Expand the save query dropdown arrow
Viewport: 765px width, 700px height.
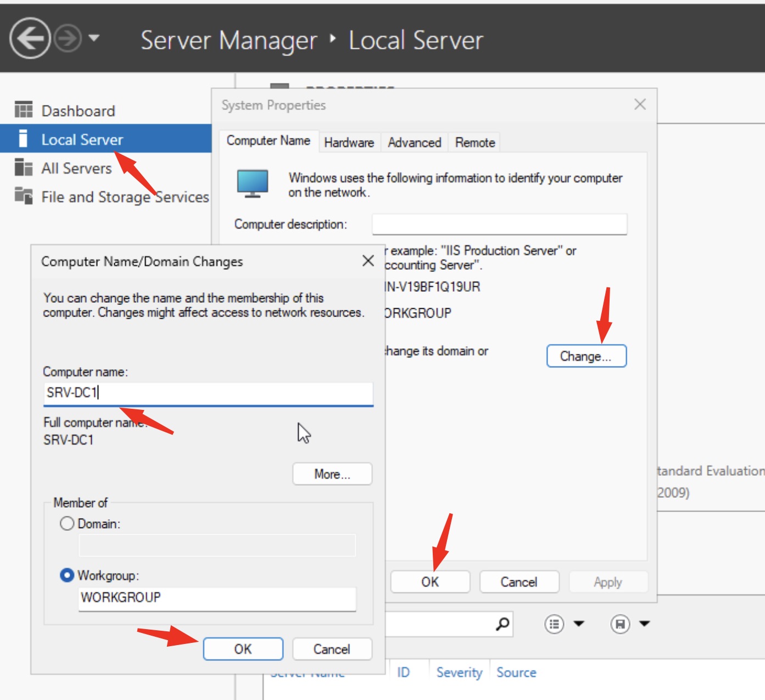645,624
